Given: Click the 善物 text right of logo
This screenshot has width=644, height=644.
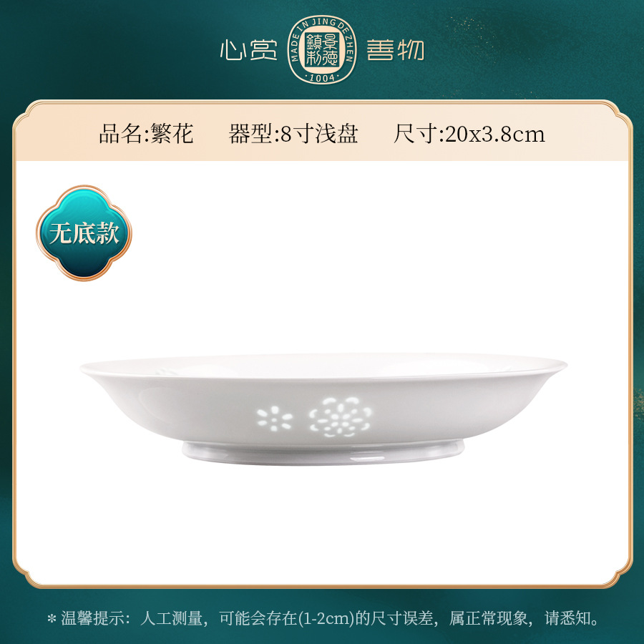Looking at the screenshot, I should [x=395, y=50].
